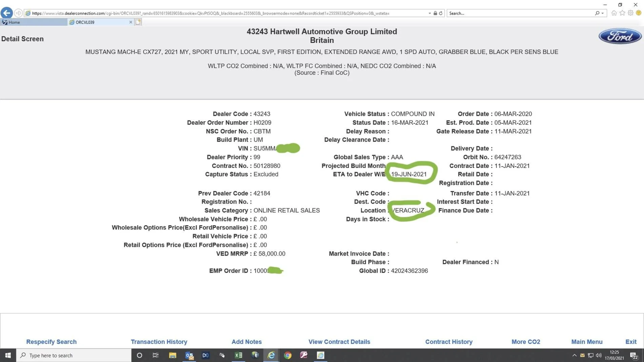The width and height of the screenshot is (644, 362).
Task: Click Add Notes link
Action: (x=246, y=342)
